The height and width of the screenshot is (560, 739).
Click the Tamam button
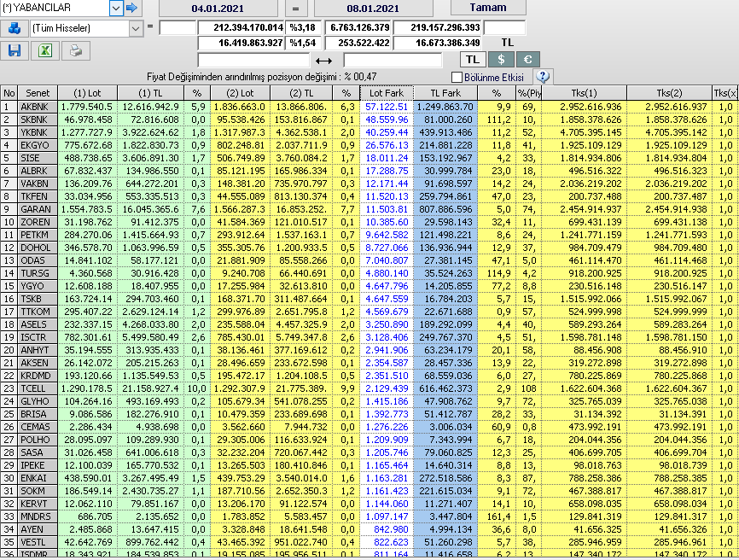[488, 8]
